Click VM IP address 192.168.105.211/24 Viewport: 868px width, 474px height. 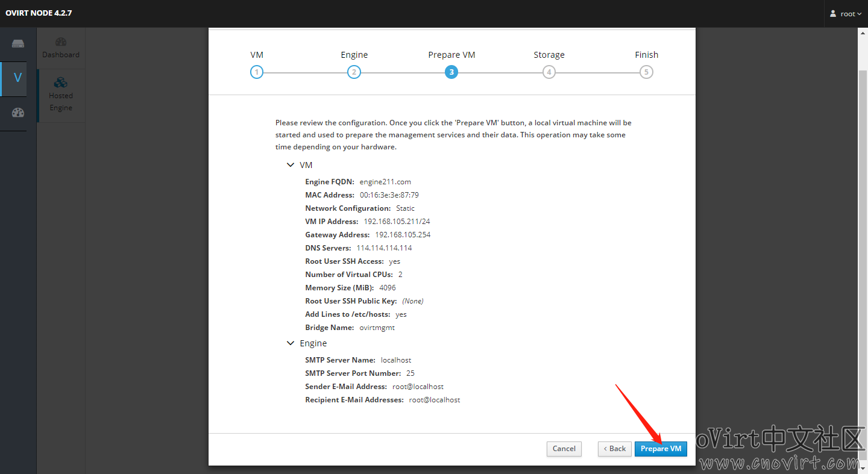click(397, 222)
